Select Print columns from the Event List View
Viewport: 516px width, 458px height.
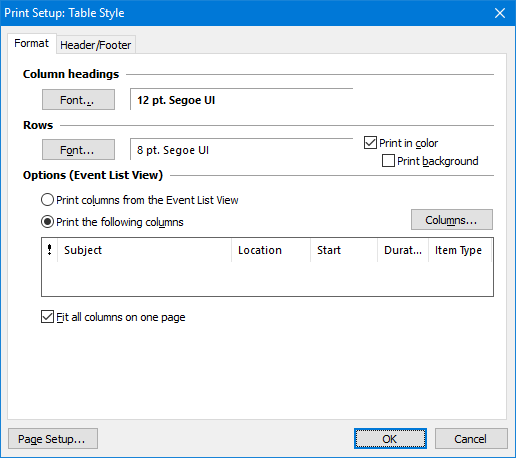(x=47, y=200)
